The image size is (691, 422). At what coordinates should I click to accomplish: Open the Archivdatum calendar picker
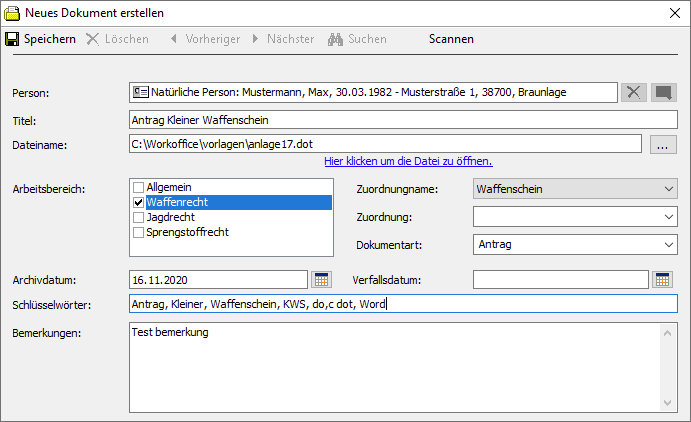tap(321, 279)
